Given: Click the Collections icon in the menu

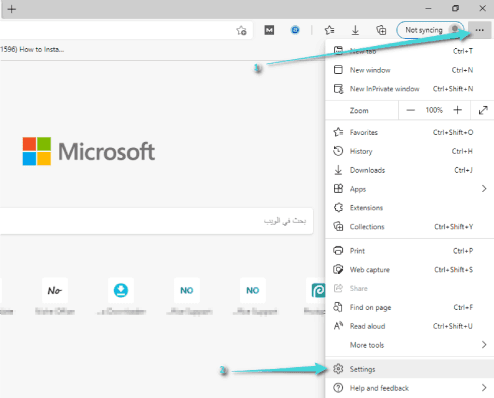Looking at the screenshot, I should point(338,226).
